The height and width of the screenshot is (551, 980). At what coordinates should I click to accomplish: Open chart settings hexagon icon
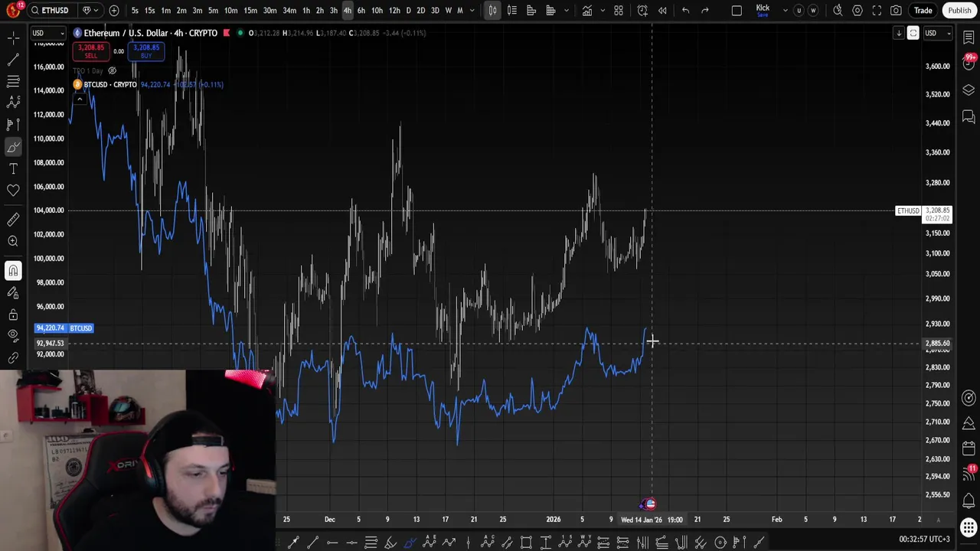pos(857,11)
